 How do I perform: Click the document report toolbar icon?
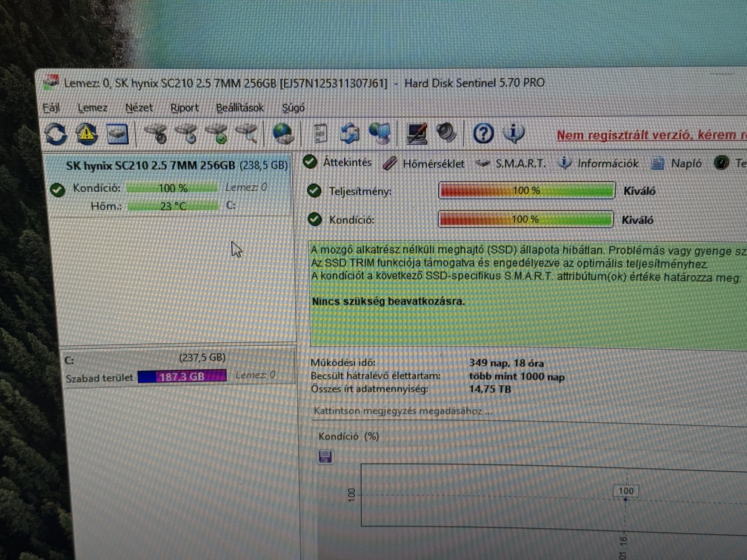click(x=320, y=134)
